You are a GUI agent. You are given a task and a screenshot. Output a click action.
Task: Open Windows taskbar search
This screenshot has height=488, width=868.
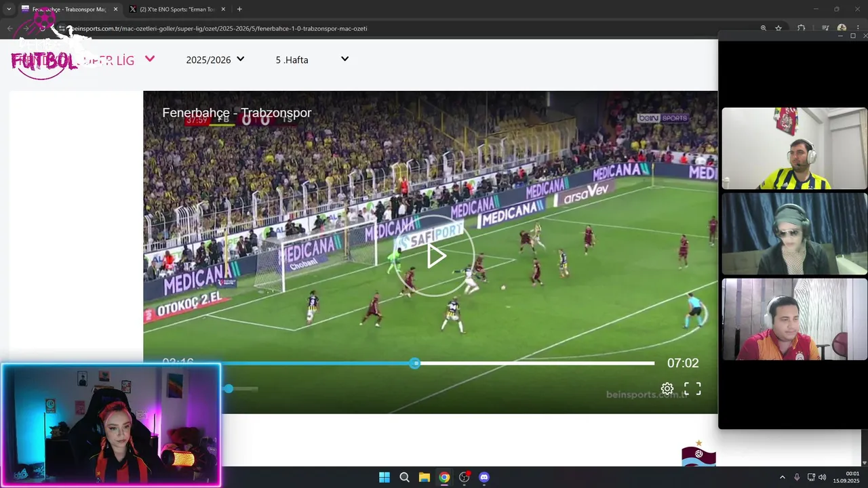404,477
